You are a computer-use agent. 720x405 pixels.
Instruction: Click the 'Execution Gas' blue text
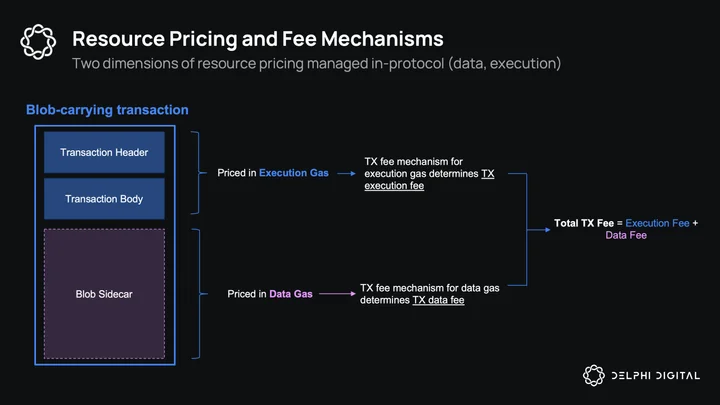click(294, 173)
